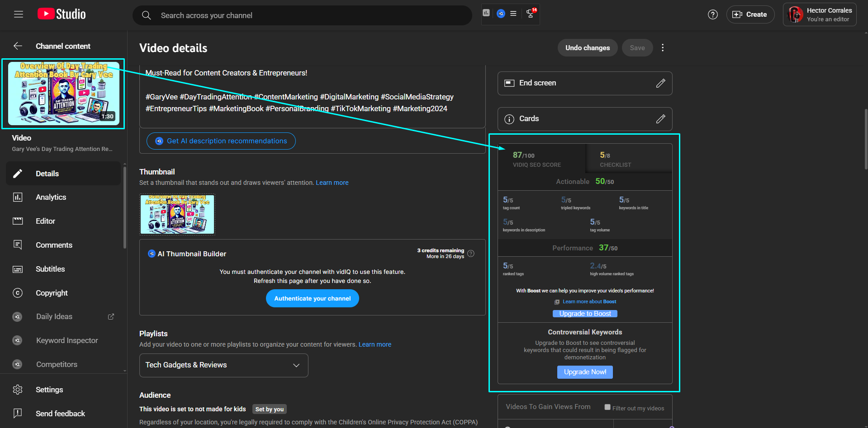
Task: Go to Comments section
Action: [x=63, y=245]
